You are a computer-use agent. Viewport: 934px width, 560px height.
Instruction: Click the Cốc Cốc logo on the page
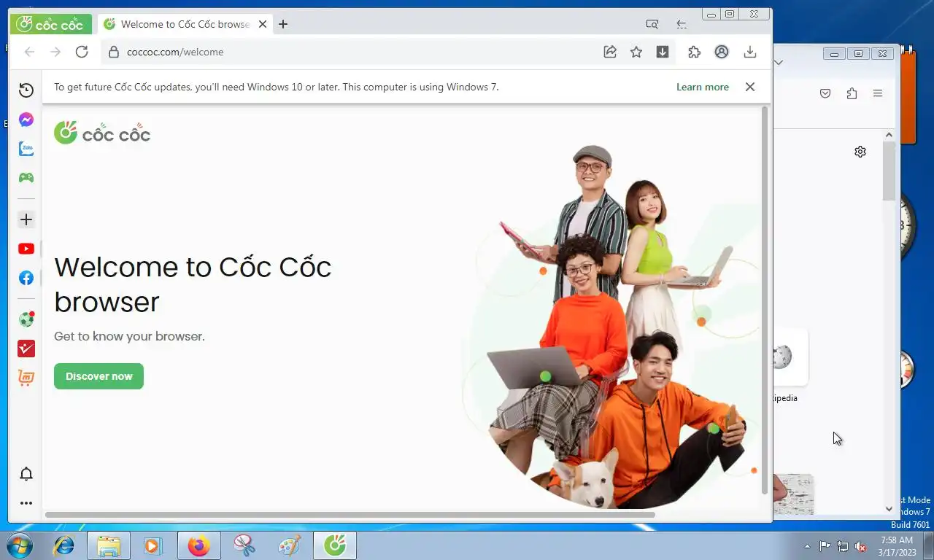pos(102,133)
